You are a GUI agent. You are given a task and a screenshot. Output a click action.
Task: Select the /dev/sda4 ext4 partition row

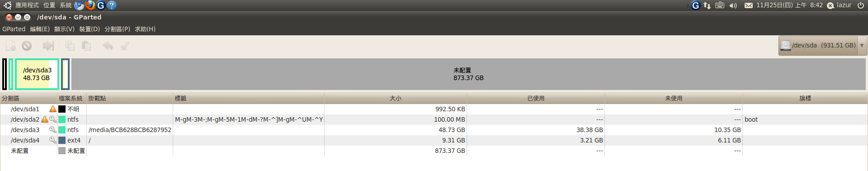pyautogui.click(x=434, y=140)
